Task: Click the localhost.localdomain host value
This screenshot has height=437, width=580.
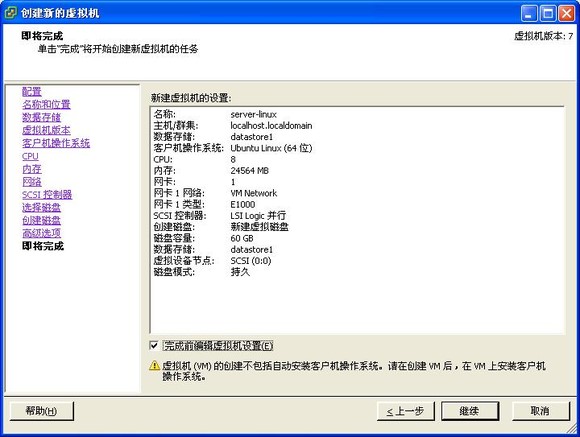Action: 271,126
